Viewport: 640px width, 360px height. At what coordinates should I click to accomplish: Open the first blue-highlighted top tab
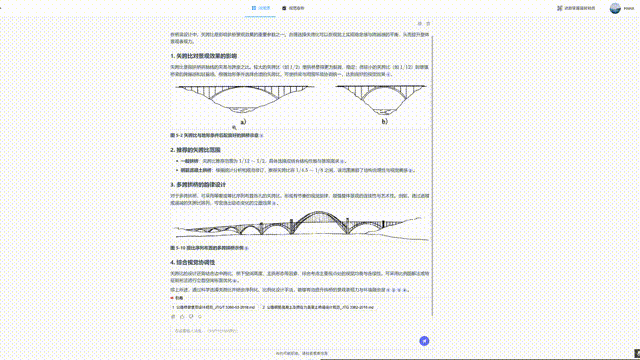point(260,8)
